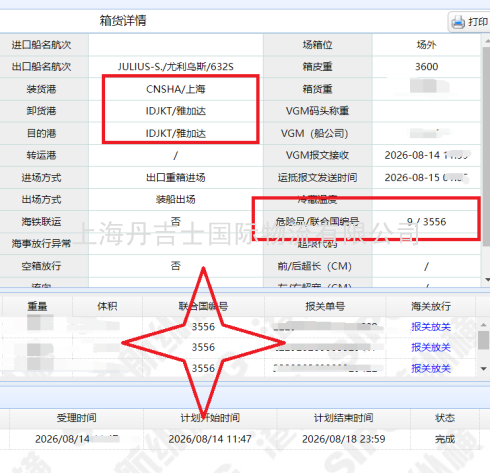
Task: Select 目的港 value IDJKT/雅加达
Action: (x=176, y=133)
